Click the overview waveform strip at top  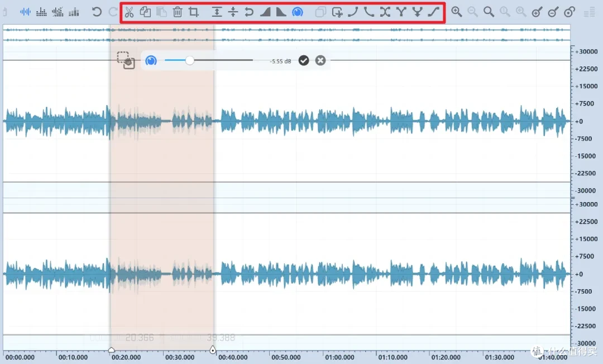(x=286, y=35)
